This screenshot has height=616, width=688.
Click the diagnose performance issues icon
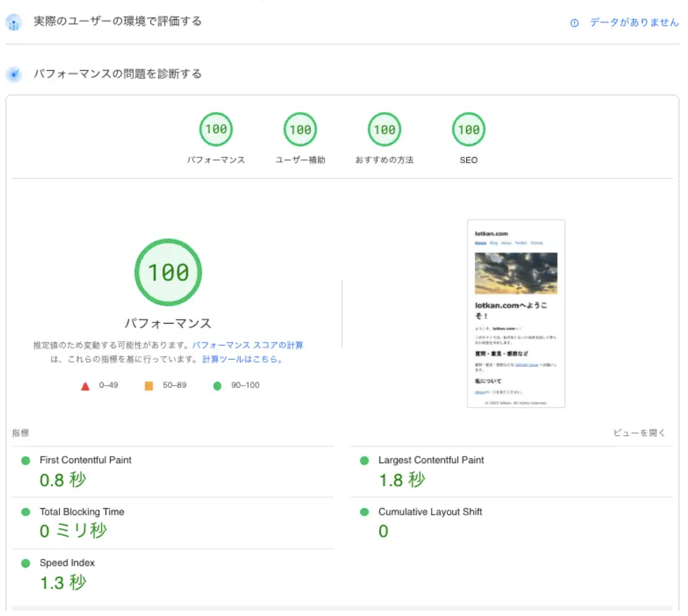pos(14,74)
